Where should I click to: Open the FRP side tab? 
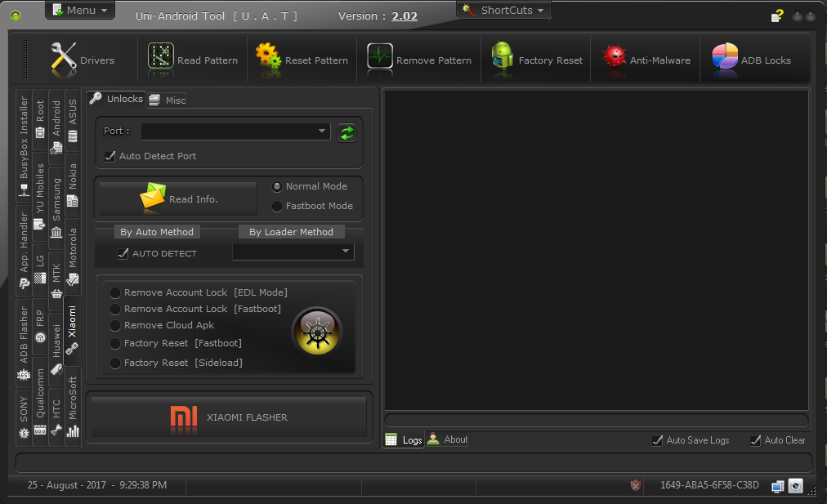pos(40,327)
